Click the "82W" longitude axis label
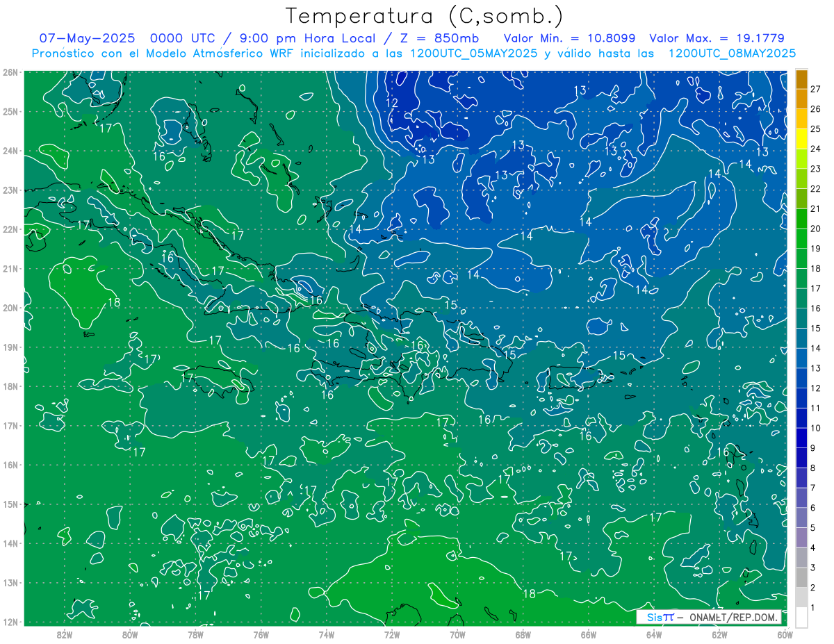This screenshot has height=644, width=834. [65, 634]
